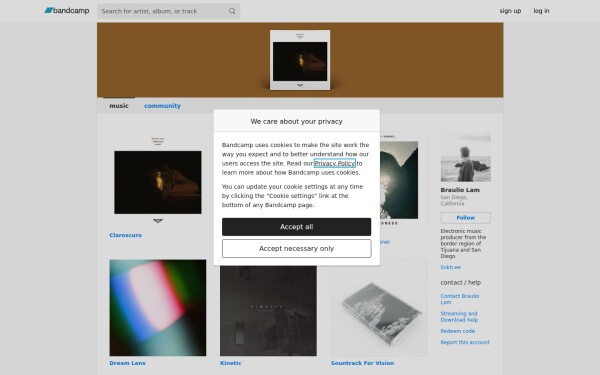Switch to the music tab

(119, 106)
